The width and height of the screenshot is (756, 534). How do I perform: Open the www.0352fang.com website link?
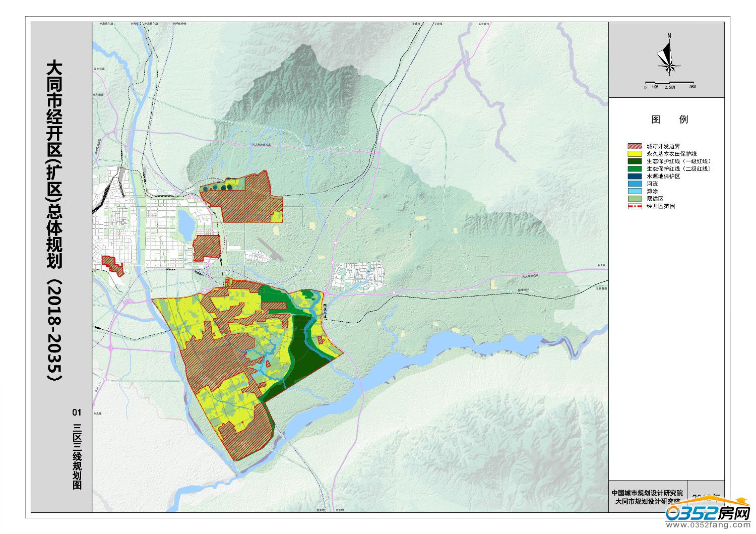coord(707,525)
